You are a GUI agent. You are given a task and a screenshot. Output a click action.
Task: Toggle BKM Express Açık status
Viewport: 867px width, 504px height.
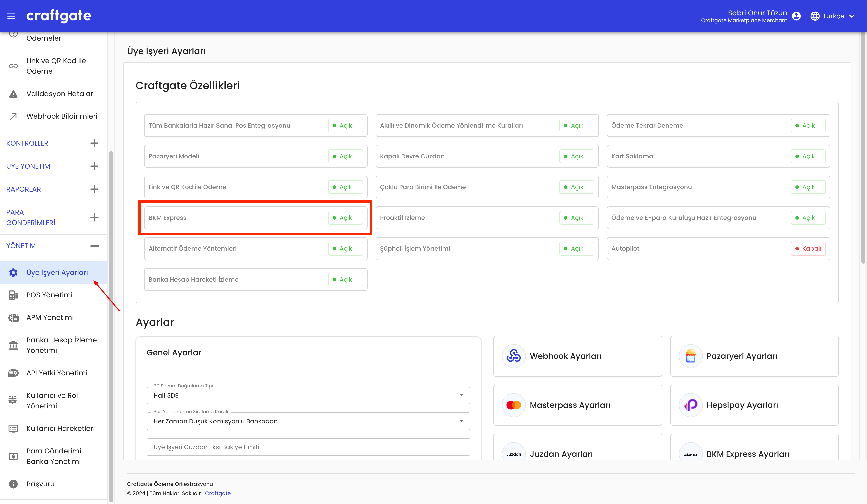click(x=345, y=218)
